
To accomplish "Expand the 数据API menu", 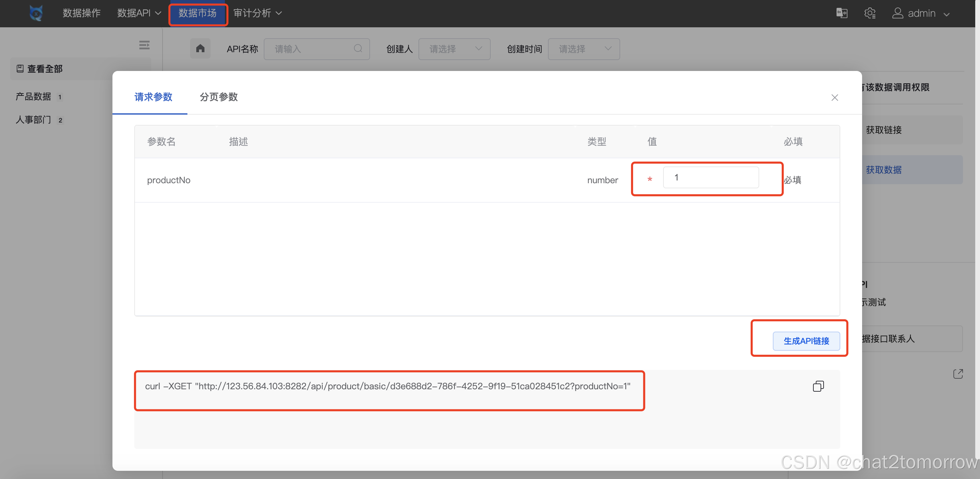I will tap(139, 13).
